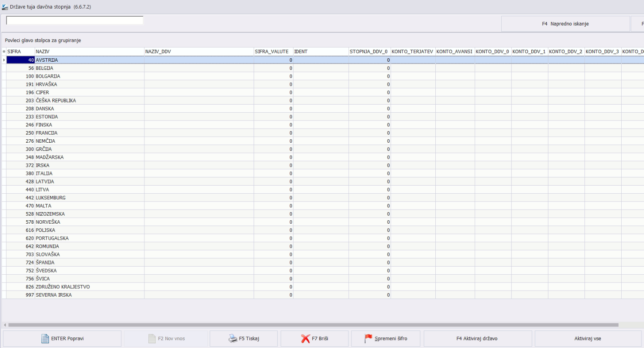Screen dimensions: 644x348
Task: Click the asterisk grid corner selector icon
Action: 4,52
